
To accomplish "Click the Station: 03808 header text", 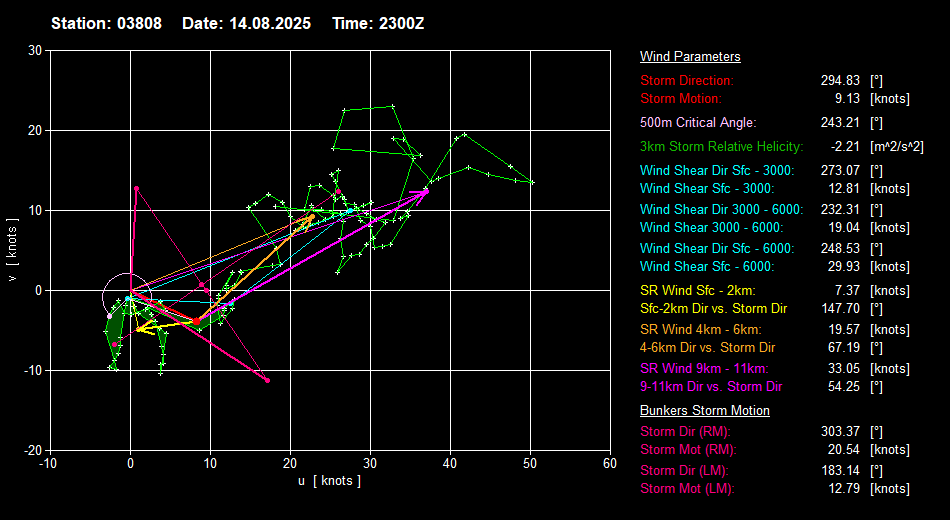I will [x=106, y=24].
